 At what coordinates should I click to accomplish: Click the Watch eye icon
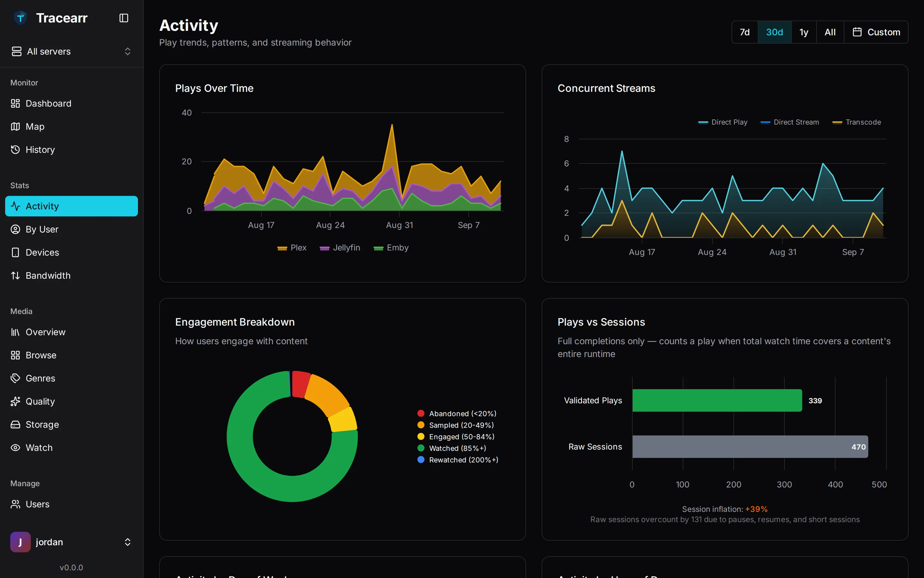pos(15,448)
